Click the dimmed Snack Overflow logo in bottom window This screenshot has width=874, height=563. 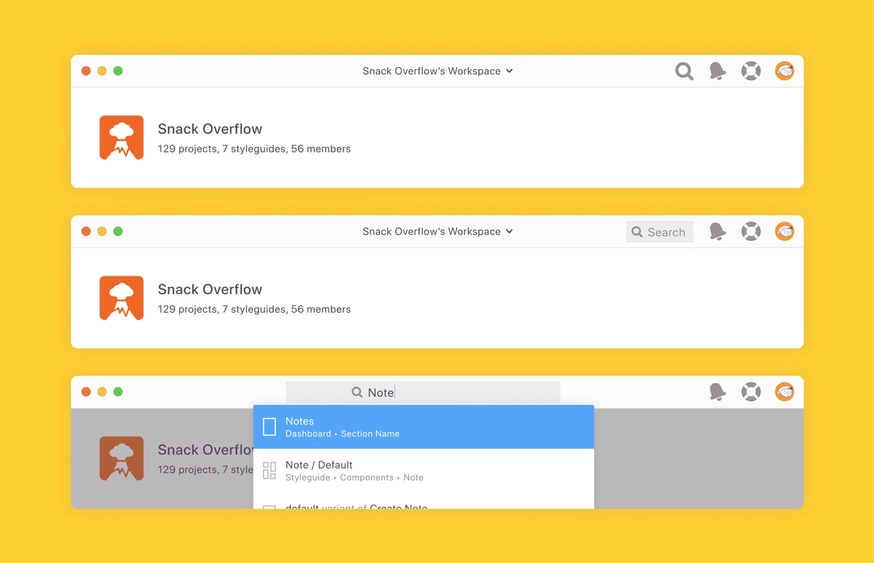tap(122, 458)
